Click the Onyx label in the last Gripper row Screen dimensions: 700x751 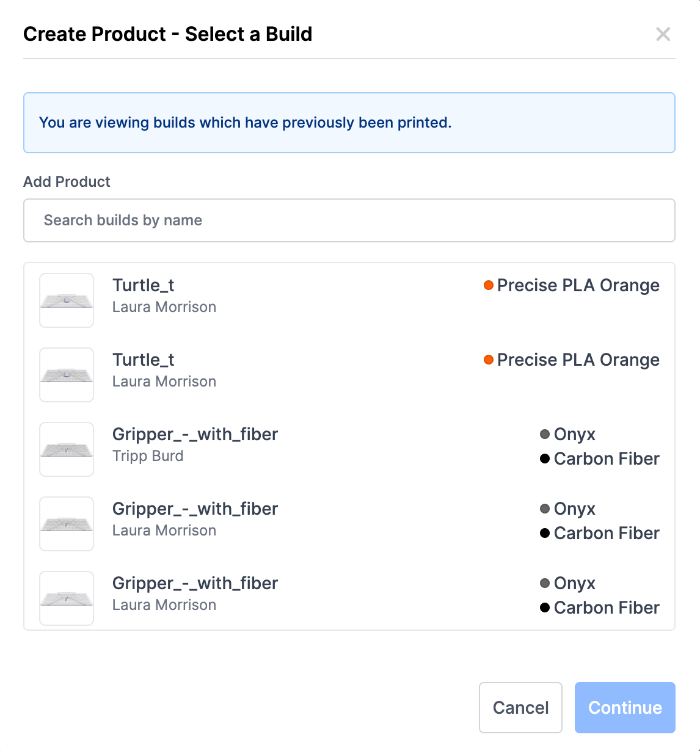tap(574, 583)
